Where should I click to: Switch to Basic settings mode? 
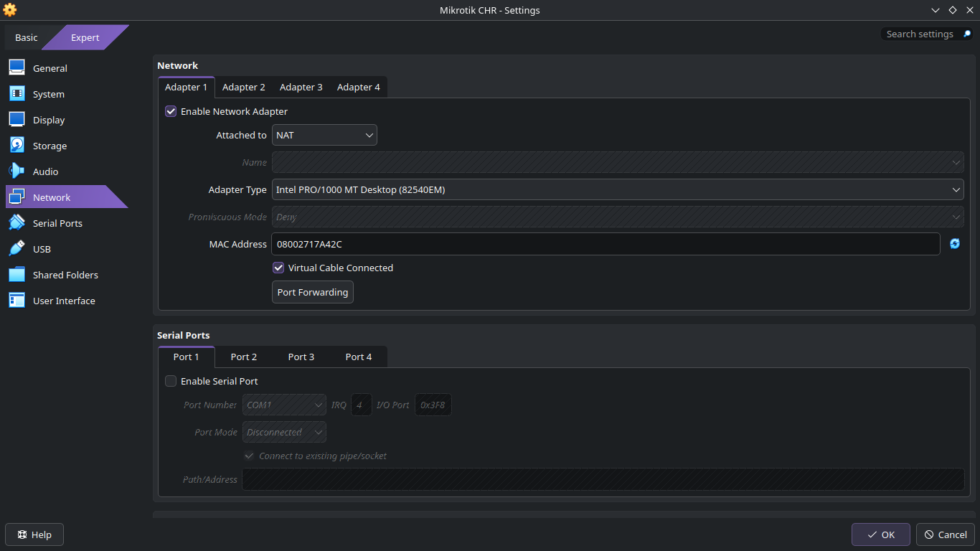27,37
